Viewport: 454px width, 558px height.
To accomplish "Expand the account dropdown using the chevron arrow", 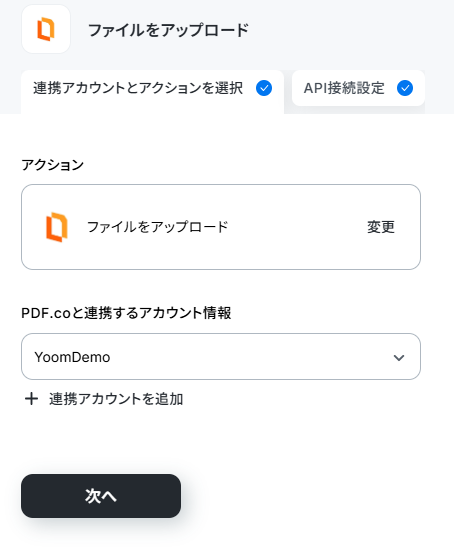I will click(x=399, y=357).
